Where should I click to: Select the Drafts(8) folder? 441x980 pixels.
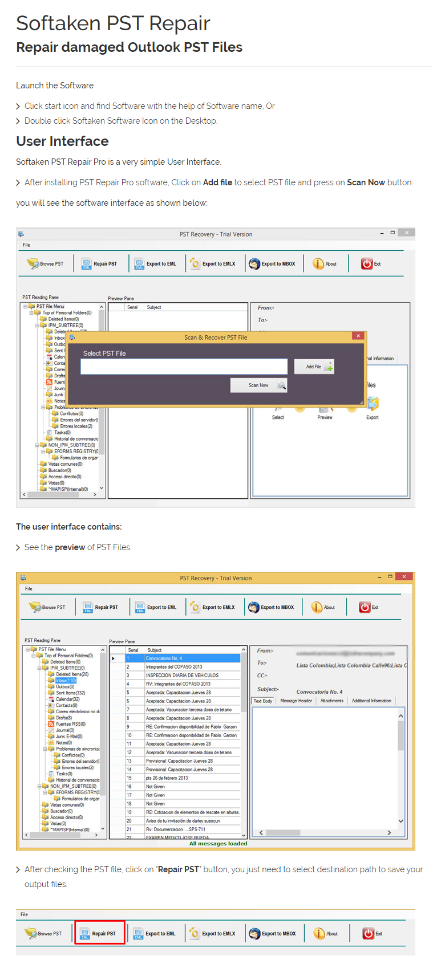[x=64, y=718]
